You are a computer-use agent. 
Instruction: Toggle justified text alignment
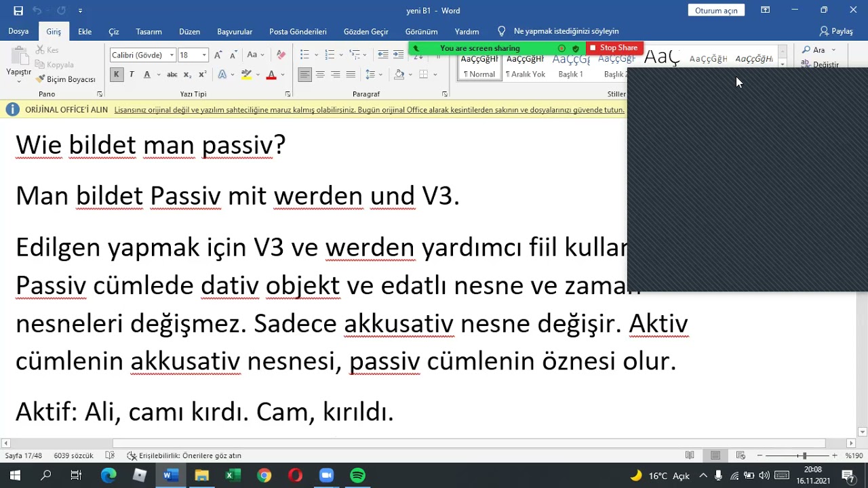click(351, 75)
